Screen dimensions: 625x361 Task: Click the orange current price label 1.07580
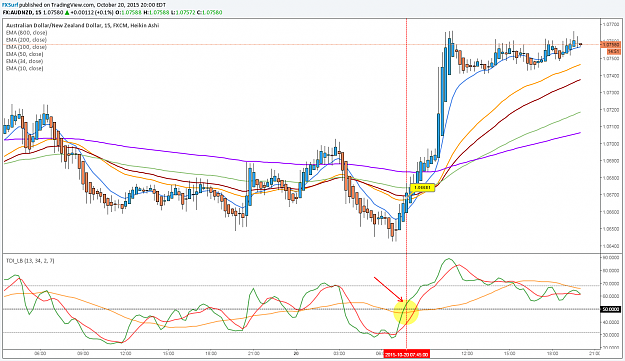click(611, 45)
